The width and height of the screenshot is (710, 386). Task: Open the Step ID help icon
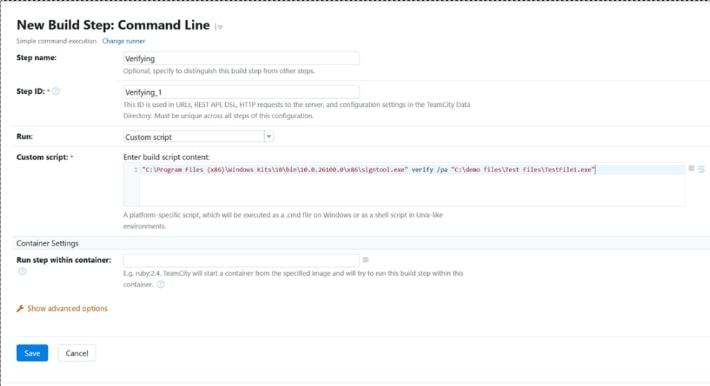click(56, 91)
